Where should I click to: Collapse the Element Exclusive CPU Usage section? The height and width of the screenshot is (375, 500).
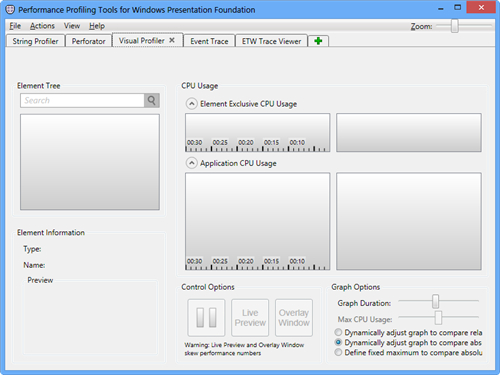tap(191, 104)
